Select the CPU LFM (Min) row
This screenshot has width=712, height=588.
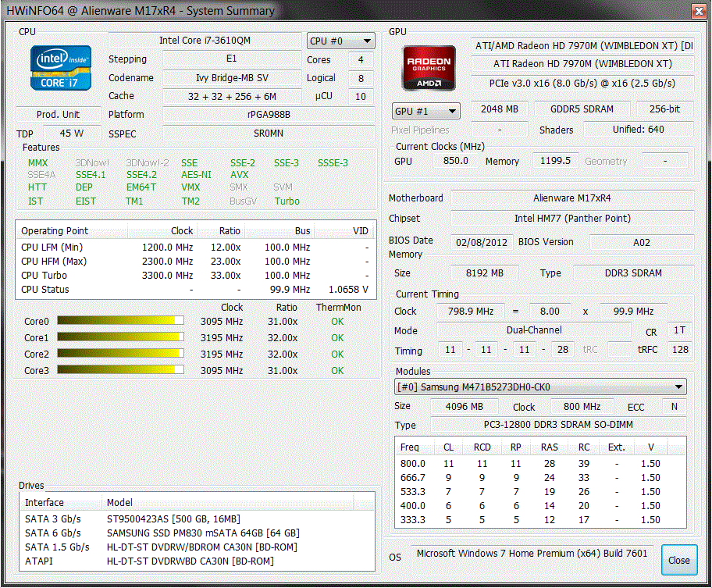coord(196,248)
